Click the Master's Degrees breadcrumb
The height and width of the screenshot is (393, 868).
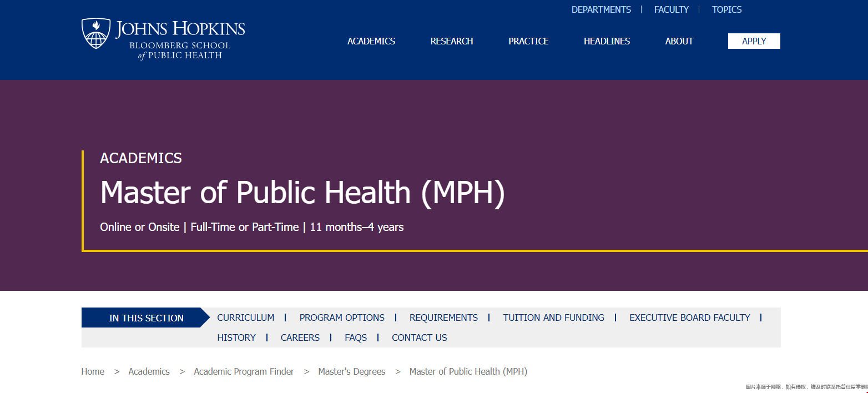pos(352,371)
